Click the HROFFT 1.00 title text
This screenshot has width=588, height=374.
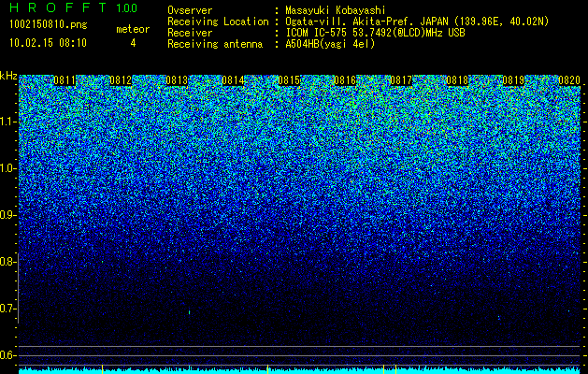click(x=74, y=7)
